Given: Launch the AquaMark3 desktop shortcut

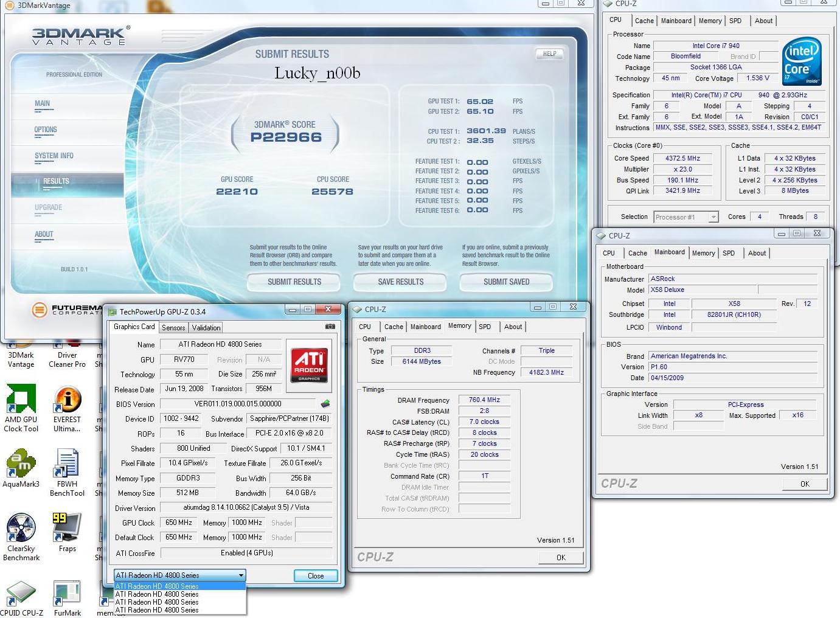Looking at the screenshot, I should (x=21, y=468).
